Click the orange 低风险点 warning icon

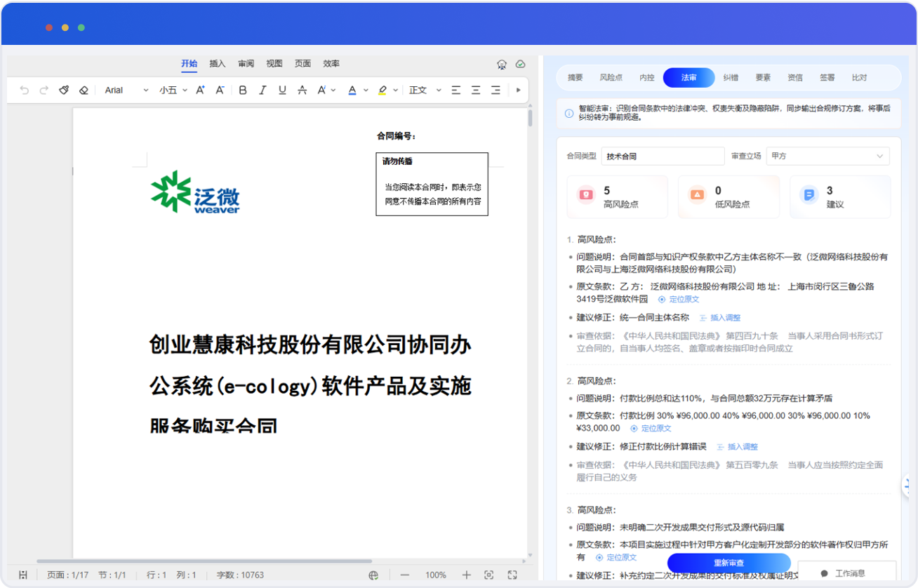pyautogui.click(x=697, y=195)
